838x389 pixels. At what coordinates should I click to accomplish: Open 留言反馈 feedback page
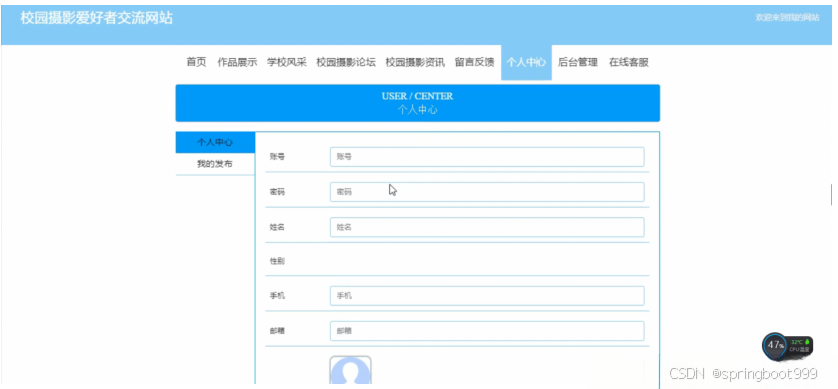pos(475,63)
